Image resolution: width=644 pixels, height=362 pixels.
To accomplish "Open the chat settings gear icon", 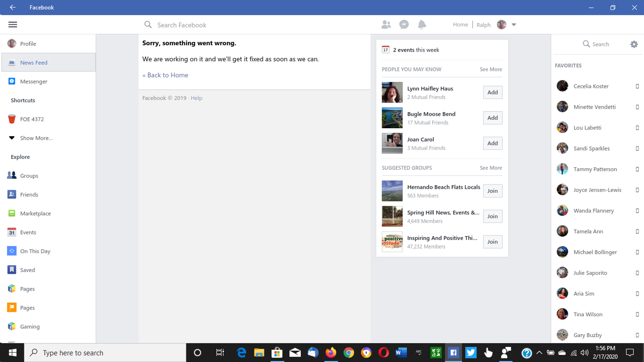I will 634,44.
